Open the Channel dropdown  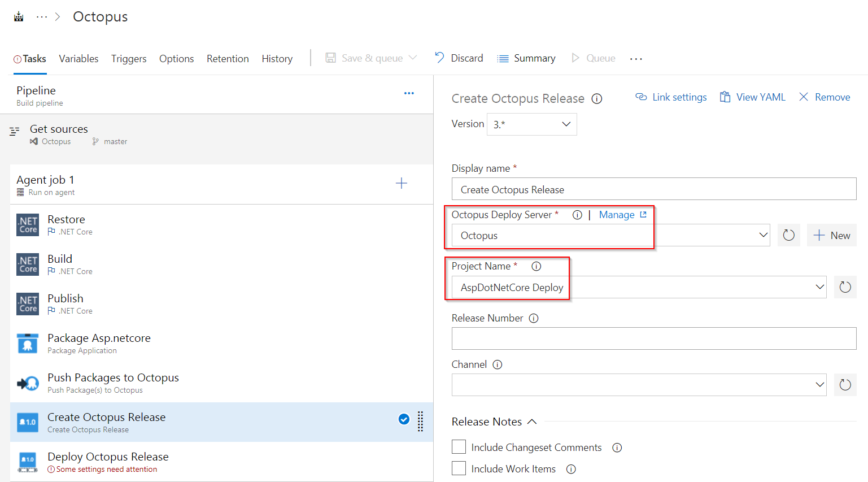[x=639, y=385]
